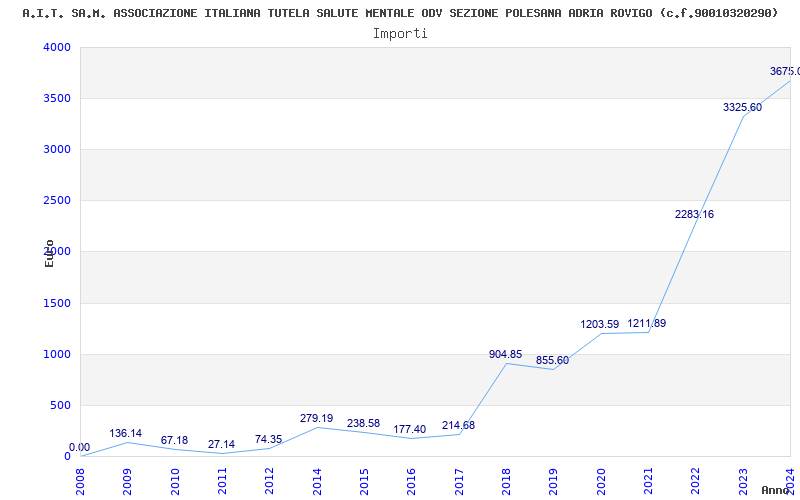Select the 904.85 data point label
800x500 pixels.
(x=505, y=354)
